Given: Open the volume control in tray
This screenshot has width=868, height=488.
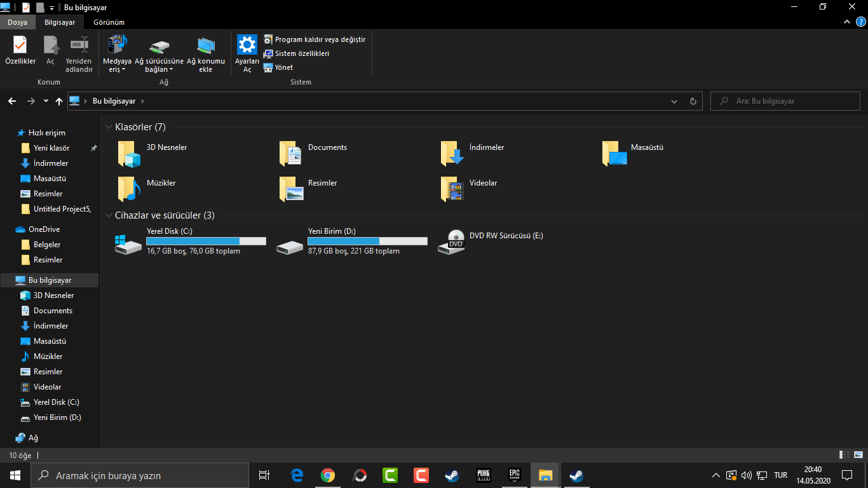Looking at the screenshot, I should (747, 475).
